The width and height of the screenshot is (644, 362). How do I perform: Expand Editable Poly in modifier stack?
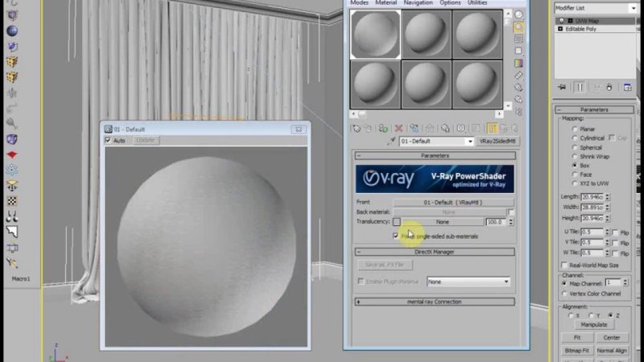[560, 29]
